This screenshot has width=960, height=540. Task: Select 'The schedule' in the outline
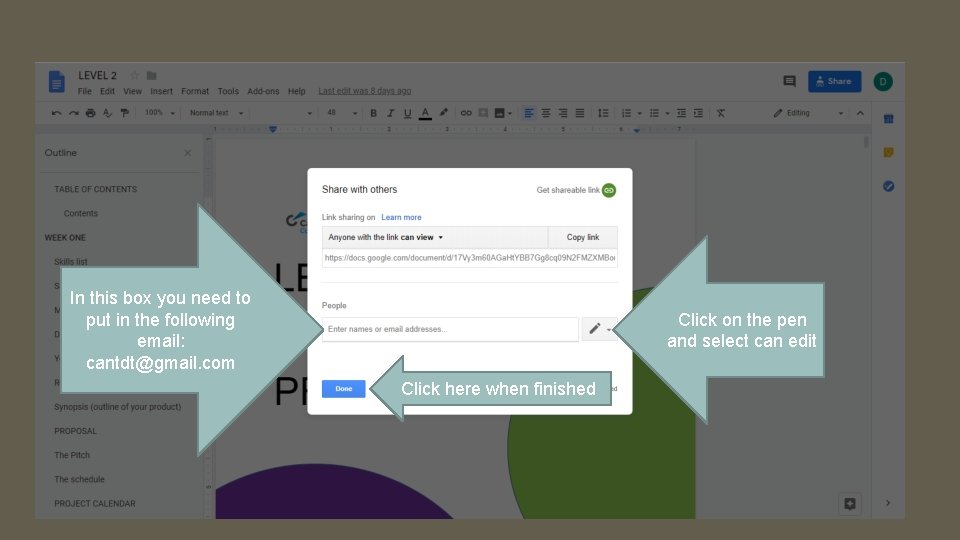click(79, 479)
